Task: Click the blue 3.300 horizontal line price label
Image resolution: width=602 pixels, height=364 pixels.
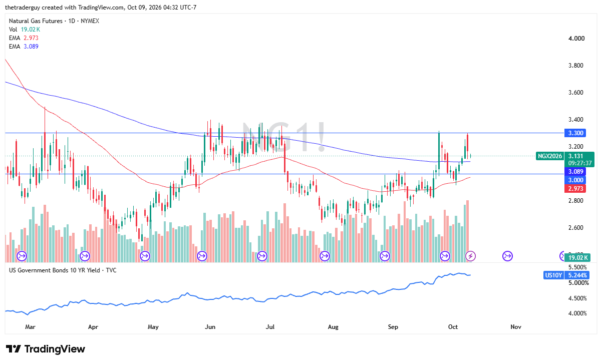Action: [575, 133]
